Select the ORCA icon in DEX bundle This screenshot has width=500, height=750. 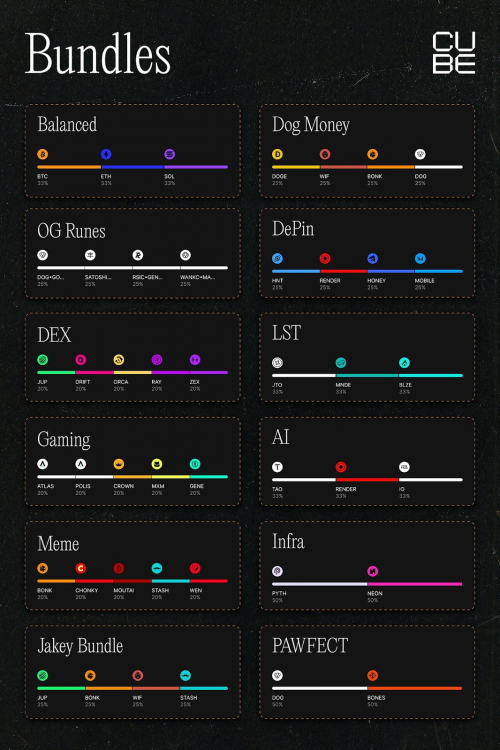pos(119,360)
